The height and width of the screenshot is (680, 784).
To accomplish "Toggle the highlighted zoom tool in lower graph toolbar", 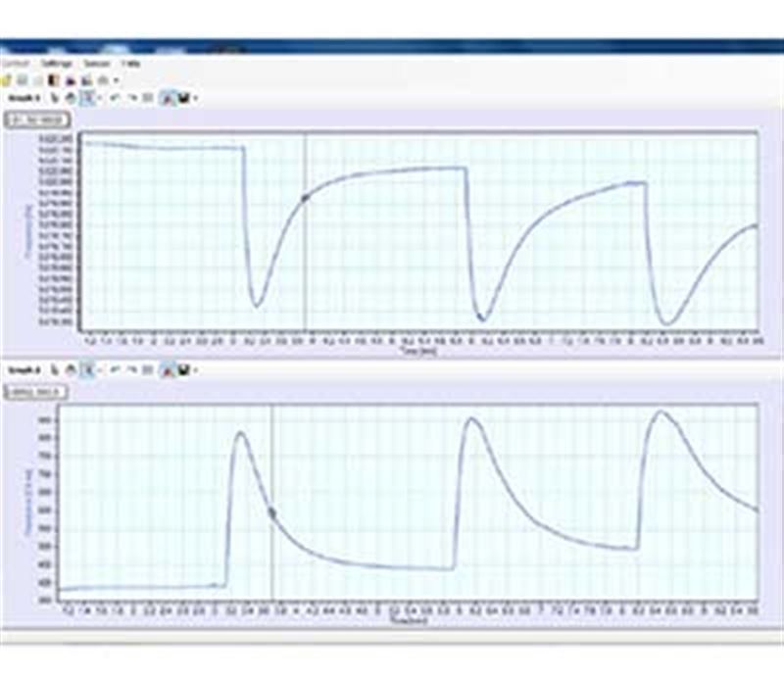I will (x=88, y=370).
